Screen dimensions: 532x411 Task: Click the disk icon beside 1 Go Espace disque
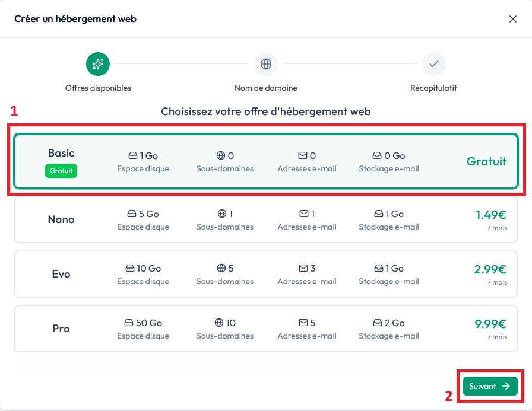tap(132, 155)
